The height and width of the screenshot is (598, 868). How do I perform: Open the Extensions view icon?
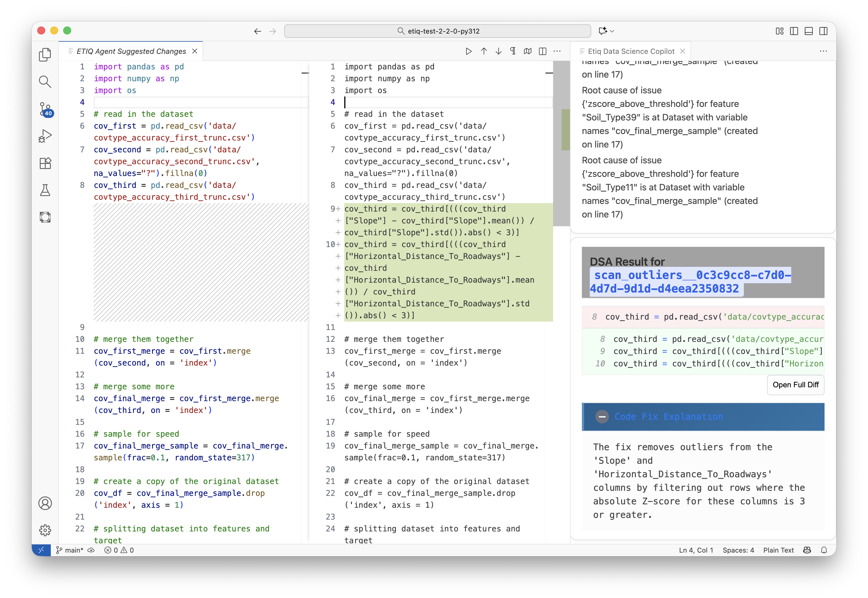45,163
